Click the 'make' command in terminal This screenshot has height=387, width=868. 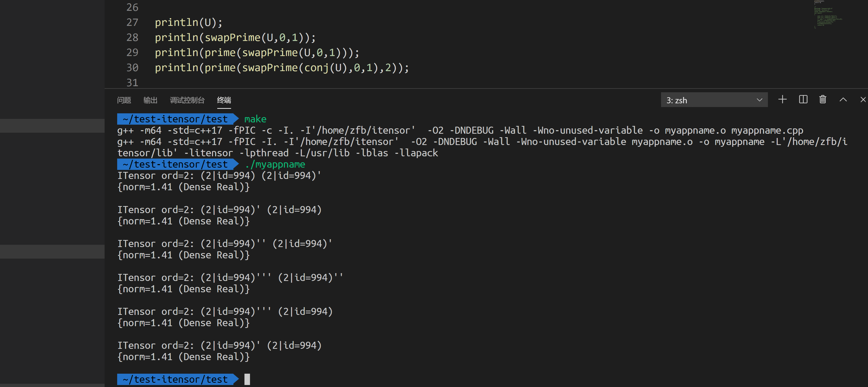pyautogui.click(x=255, y=119)
